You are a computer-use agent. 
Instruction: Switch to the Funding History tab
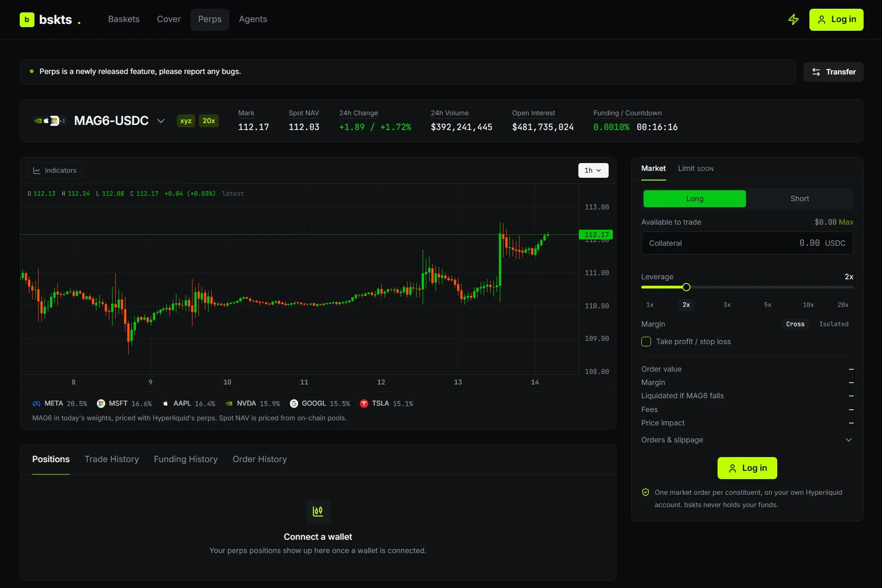coord(186,459)
